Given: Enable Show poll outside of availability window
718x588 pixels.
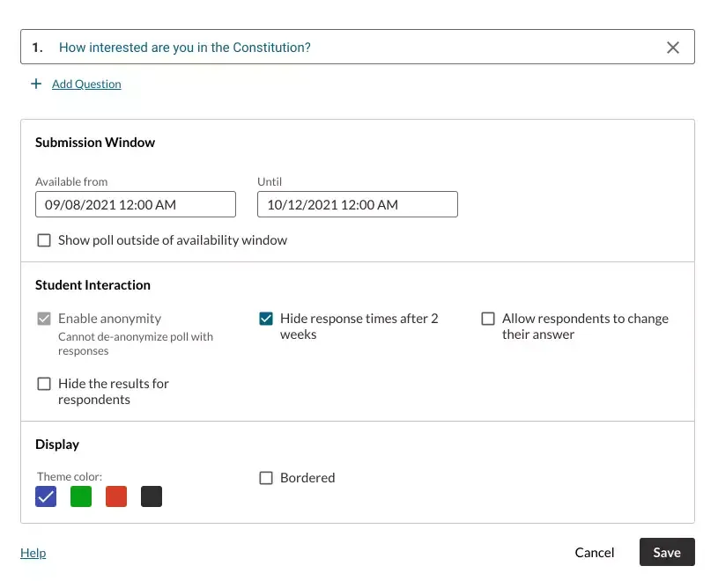Looking at the screenshot, I should coord(44,240).
